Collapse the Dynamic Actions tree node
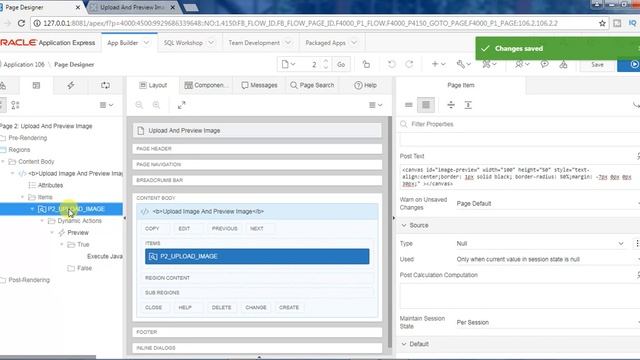 pyautogui.click(x=42, y=221)
